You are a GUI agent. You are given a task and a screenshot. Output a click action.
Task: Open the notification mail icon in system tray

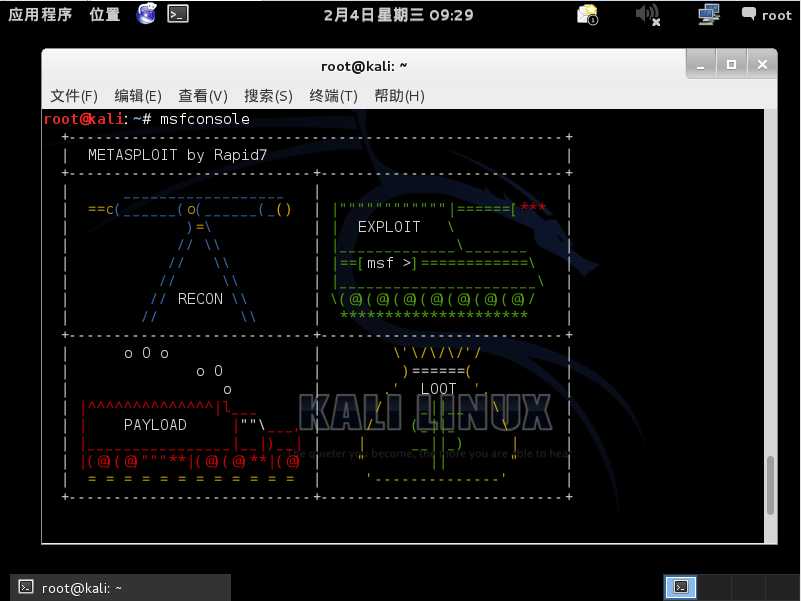(587, 14)
